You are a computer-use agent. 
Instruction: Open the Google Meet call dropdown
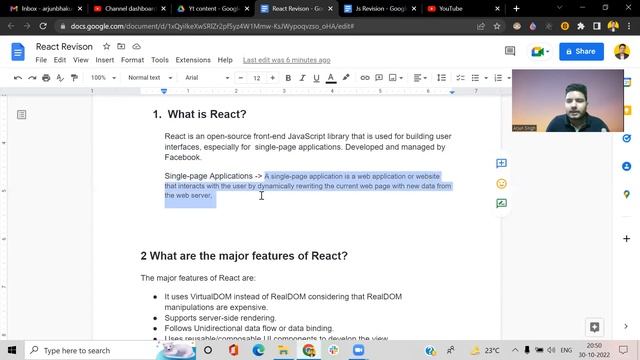540,51
